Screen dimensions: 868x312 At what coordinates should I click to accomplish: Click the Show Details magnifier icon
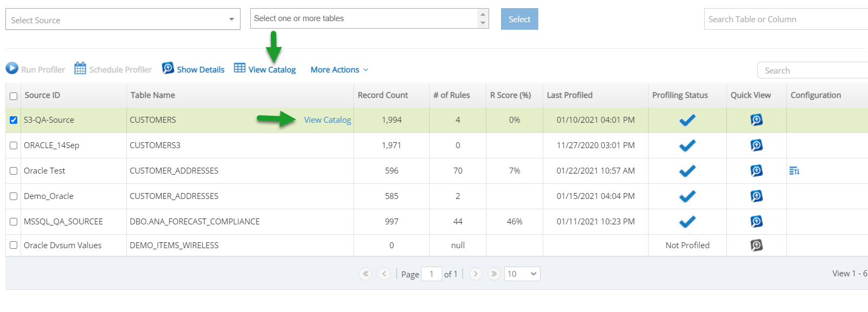(168, 68)
